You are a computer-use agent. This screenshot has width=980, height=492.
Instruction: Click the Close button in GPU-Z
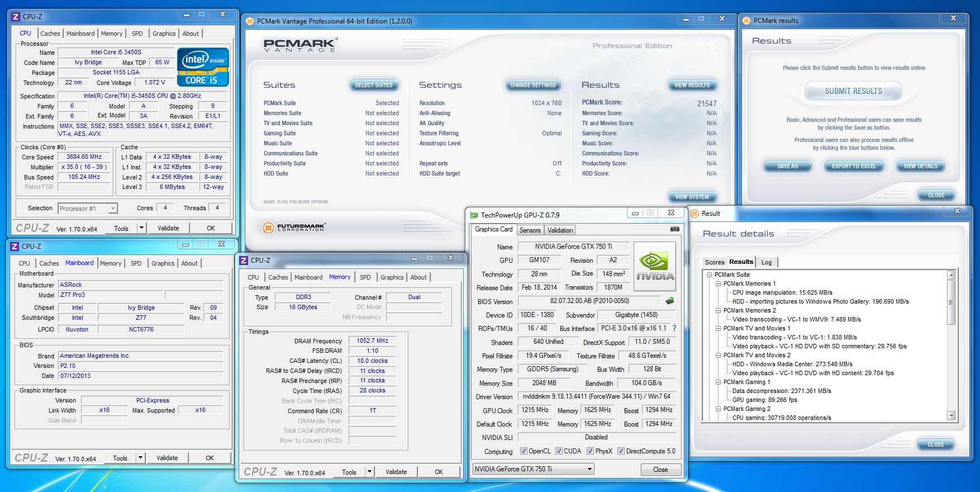click(x=660, y=470)
